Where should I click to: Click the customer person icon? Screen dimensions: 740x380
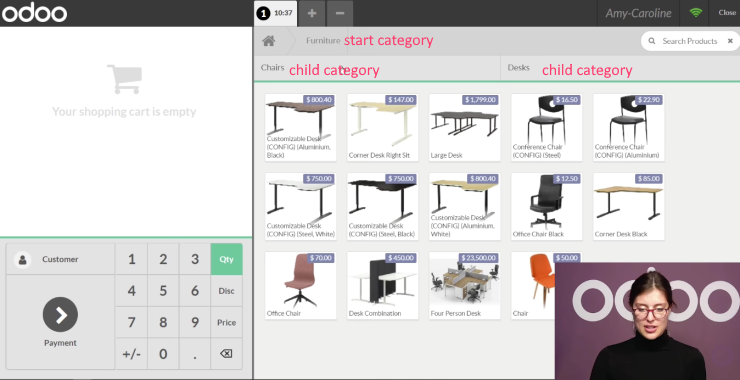22,260
